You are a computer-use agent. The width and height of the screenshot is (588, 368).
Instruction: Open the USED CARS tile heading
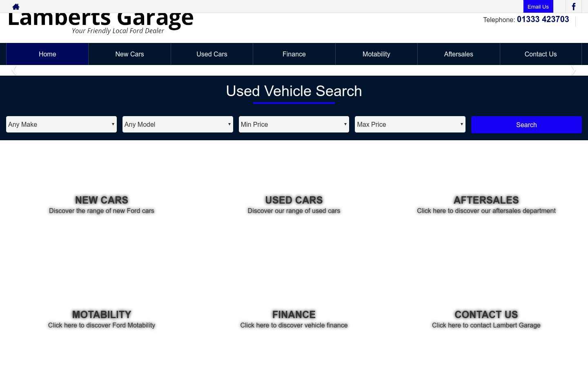pyautogui.click(x=294, y=200)
